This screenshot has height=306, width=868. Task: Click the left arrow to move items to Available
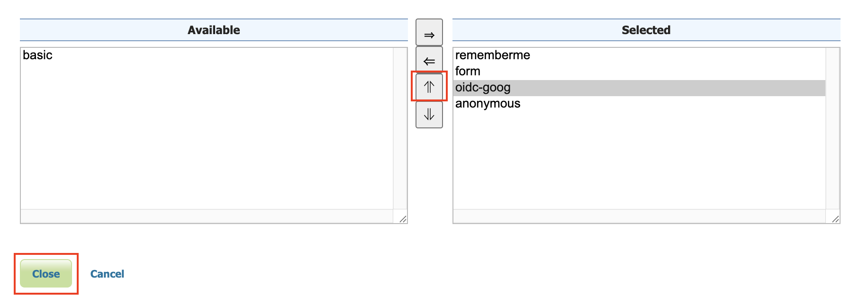click(429, 60)
